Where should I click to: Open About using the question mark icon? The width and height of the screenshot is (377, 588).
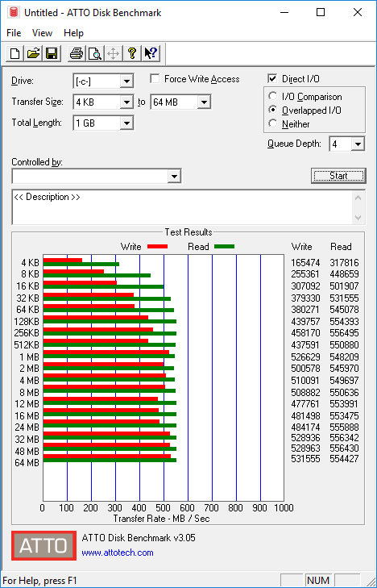tap(131, 53)
